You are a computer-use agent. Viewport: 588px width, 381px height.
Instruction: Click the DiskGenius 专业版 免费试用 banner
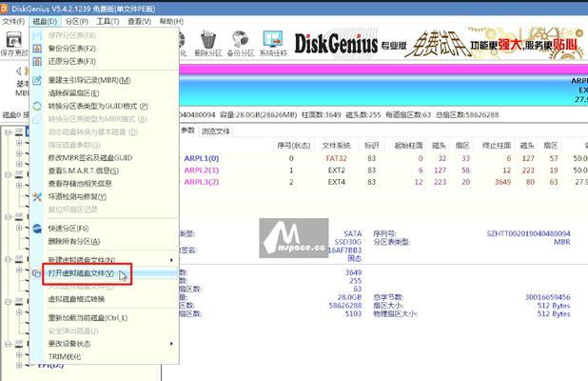440,44
